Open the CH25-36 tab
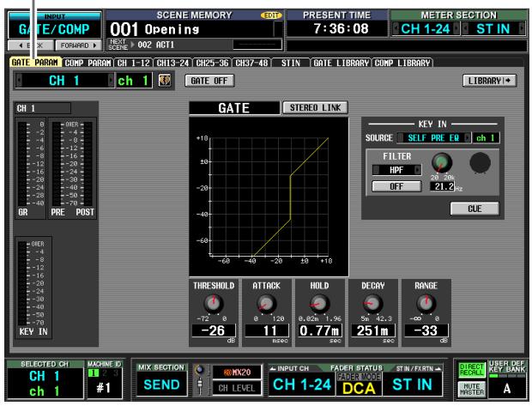This screenshot has width=532, height=406. click(x=213, y=63)
